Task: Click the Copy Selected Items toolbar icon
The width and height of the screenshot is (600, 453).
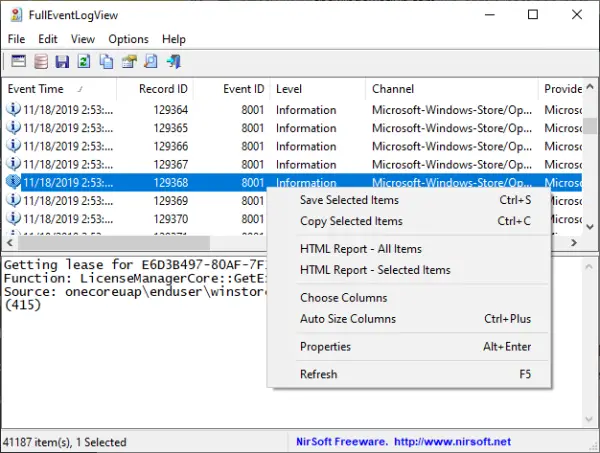Action: pos(106,61)
